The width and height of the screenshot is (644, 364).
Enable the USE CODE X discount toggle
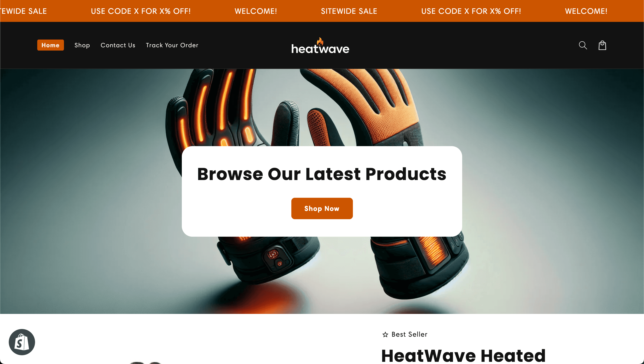click(141, 11)
